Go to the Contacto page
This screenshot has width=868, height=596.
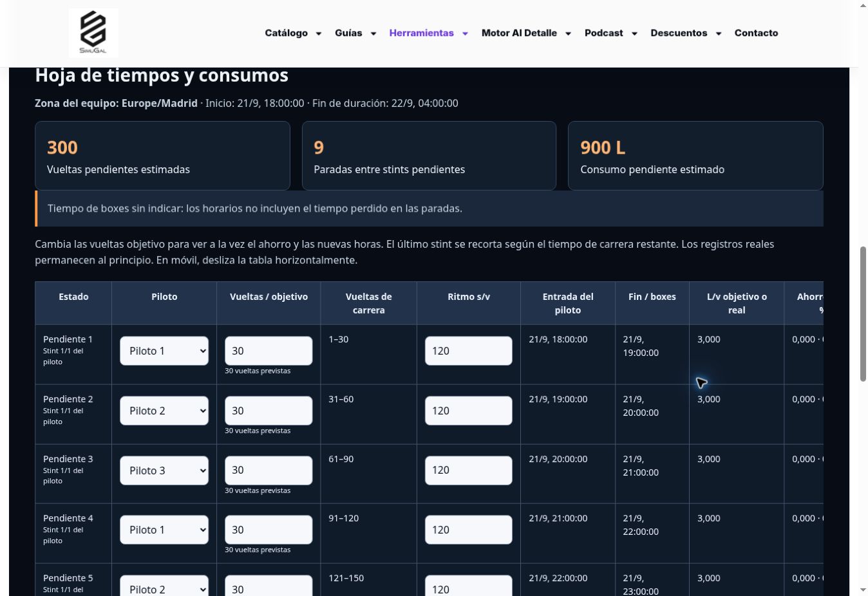point(756,33)
